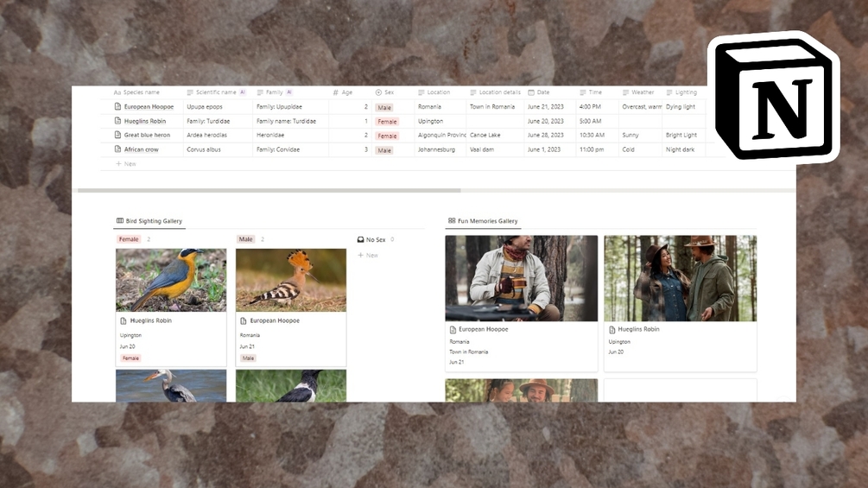
Task: Open the Sex column header menu
Action: click(x=384, y=92)
